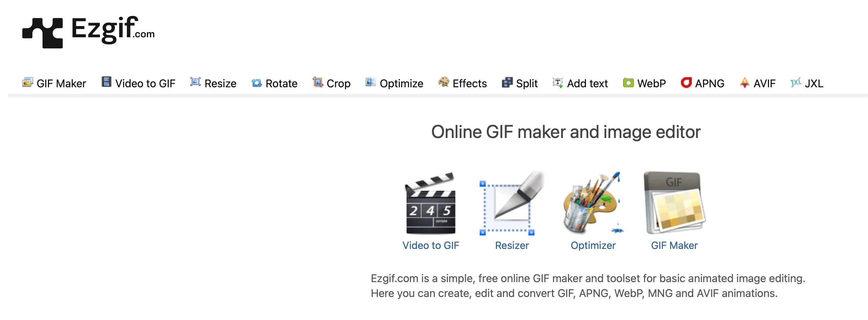Click the Optimize menu icon
868x320 pixels.
pos(370,82)
